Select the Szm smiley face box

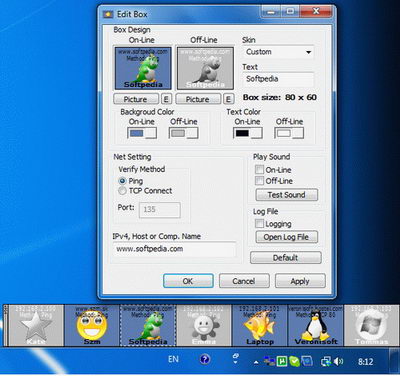click(92, 325)
